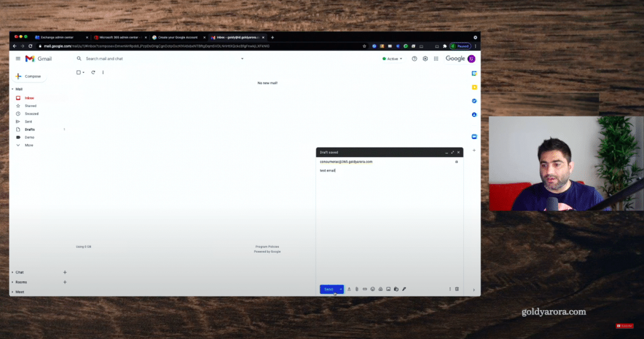This screenshot has width=644, height=339.
Task: Insert files using Drive
Action: pyautogui.click(x=380, y=290)
